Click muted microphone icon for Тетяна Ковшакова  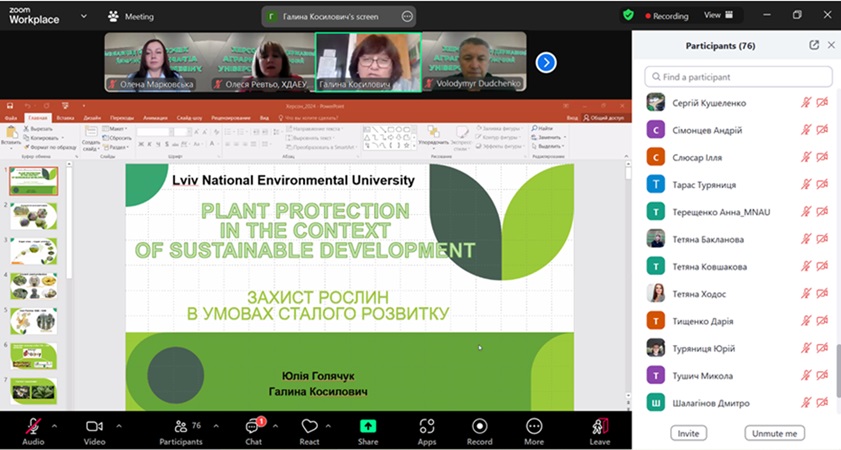[806, 266]
